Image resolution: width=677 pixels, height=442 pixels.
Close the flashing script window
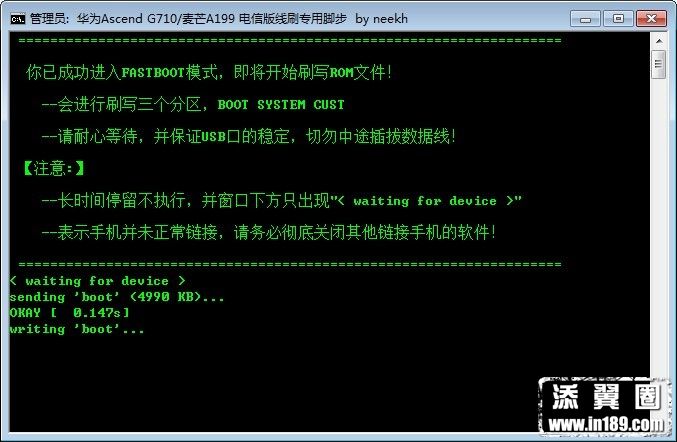pyautogui.click(x=651, y=19)
